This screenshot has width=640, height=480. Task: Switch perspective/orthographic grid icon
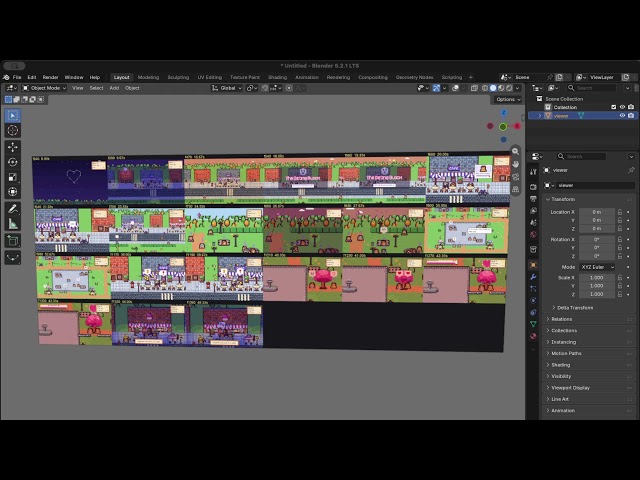[516, 189]
